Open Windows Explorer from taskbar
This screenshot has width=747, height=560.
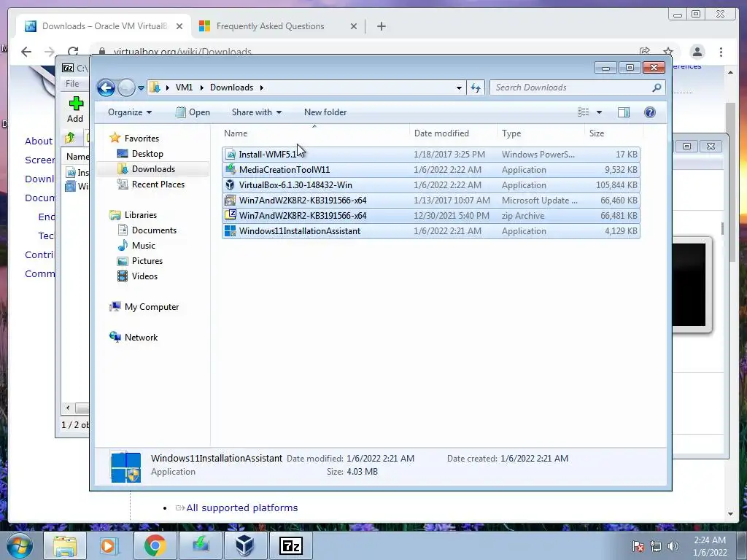click(x=65, y=545)
